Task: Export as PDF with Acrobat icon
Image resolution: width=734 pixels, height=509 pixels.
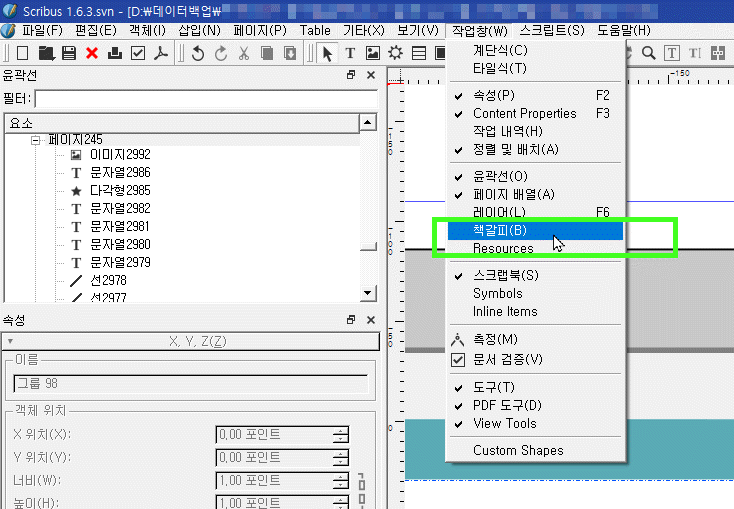Action: coord(161,53)
